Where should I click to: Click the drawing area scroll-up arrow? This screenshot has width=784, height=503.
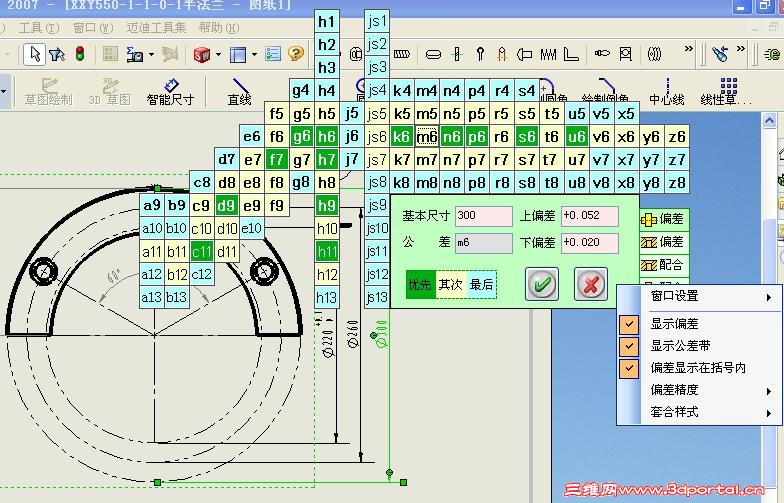coord(769,120)
